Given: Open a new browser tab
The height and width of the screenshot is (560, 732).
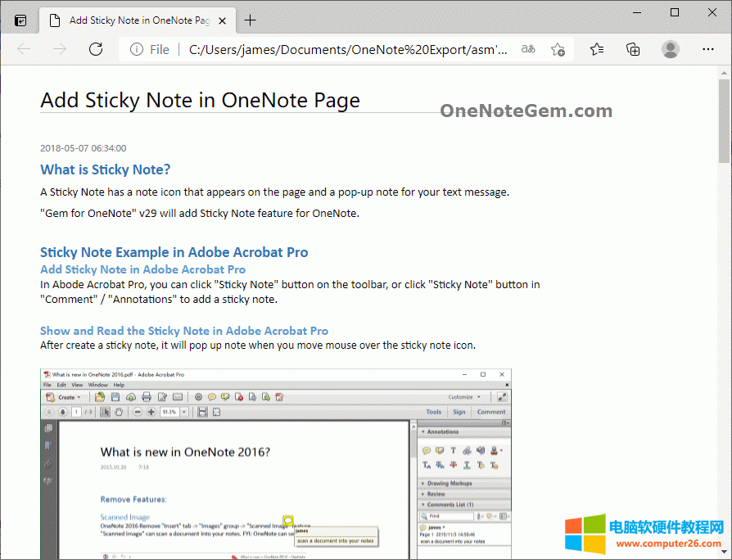Looking at the screenshot, I should point(251,20).
